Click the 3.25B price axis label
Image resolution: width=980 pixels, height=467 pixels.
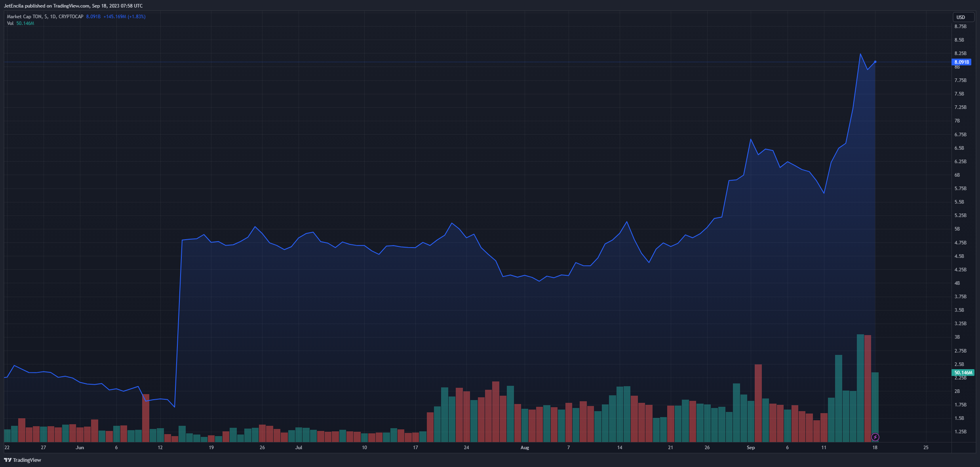point(961,324)
